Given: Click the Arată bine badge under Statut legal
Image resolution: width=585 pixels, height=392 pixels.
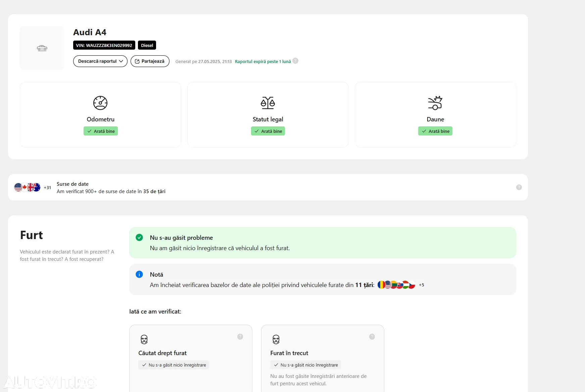Looking at the screenshot, I should pos(268,131).
